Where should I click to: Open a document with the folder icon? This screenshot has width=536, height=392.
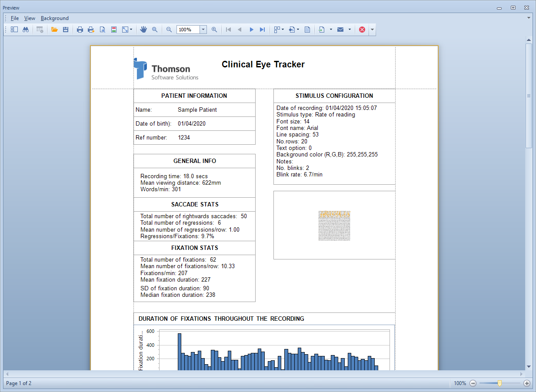(54, 30)
